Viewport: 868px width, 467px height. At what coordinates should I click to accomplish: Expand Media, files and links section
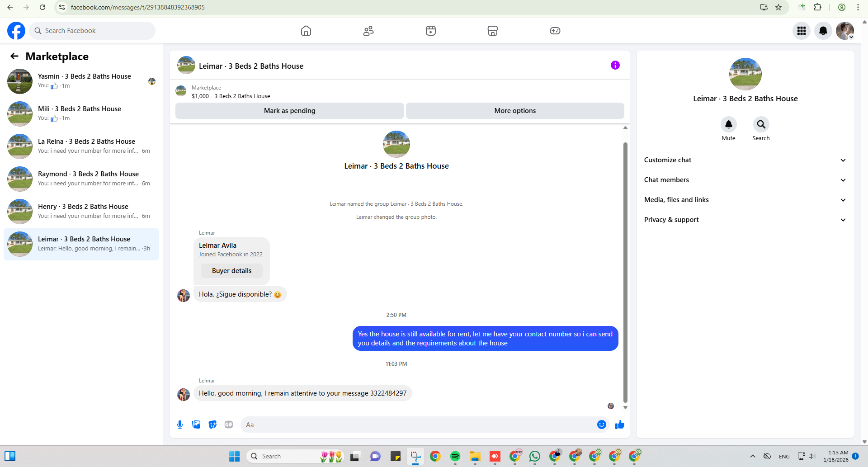[x=745, y=200]
